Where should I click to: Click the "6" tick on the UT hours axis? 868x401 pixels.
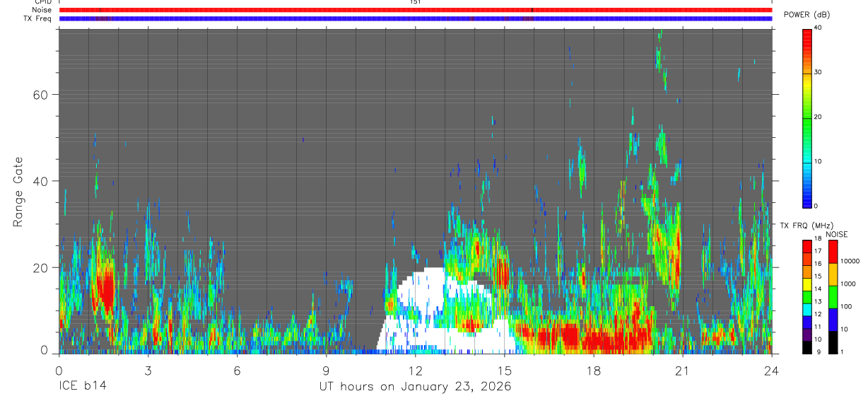tap(237, 370)
